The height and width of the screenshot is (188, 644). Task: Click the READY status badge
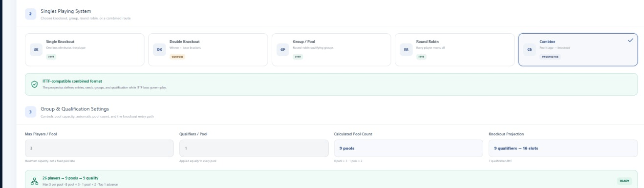pos(624,181)
